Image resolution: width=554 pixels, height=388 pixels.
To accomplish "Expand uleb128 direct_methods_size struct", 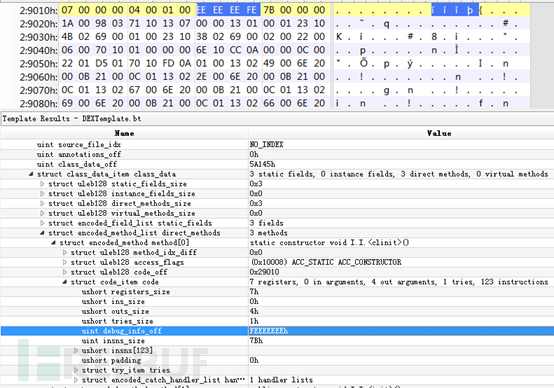I will (x=42, y=204).
